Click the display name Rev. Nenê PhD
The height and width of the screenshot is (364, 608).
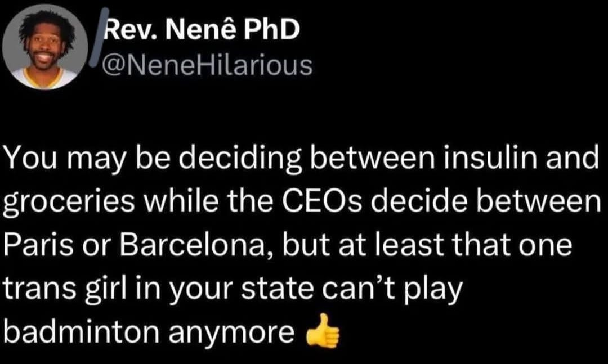[x=203, y=30]
